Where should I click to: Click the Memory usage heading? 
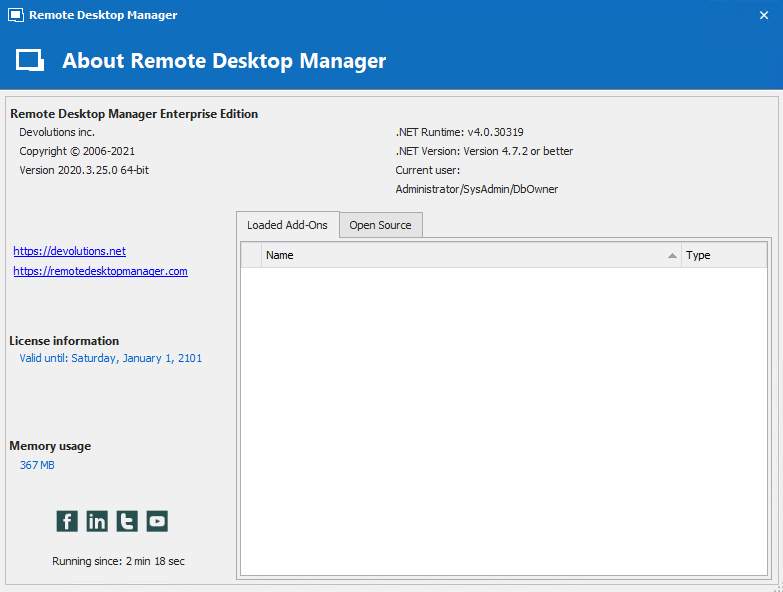(50, 446)
